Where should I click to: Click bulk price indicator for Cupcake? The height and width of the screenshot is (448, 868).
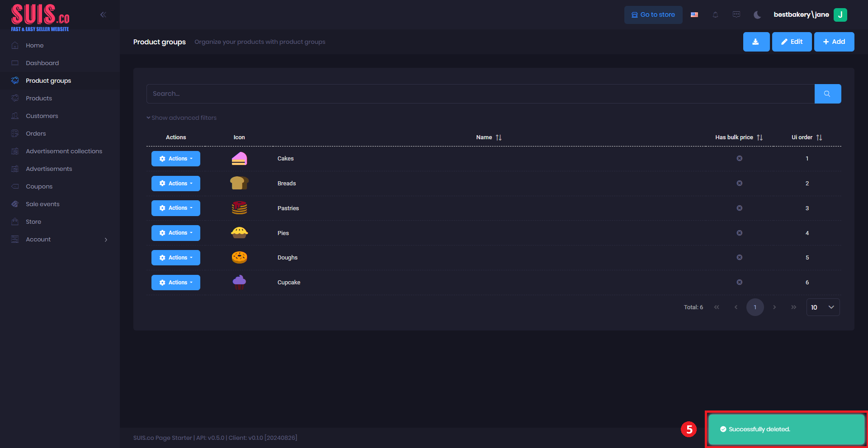(x=739, y=282)
